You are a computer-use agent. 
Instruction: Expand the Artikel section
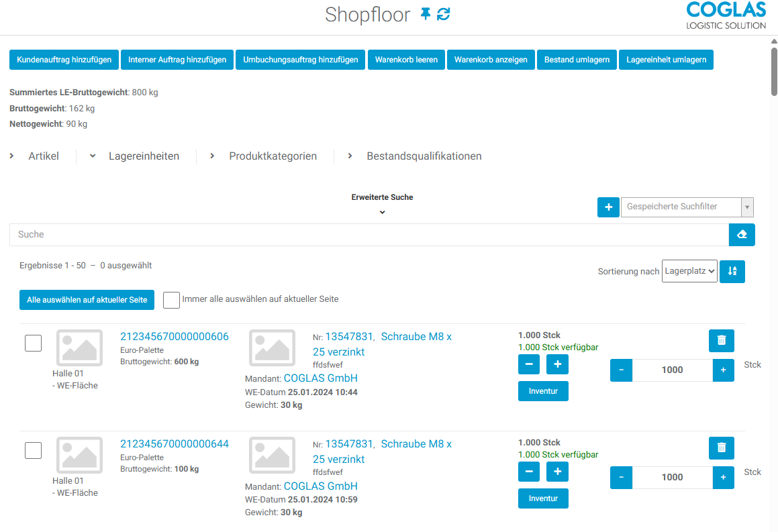(x=34, y=156)
